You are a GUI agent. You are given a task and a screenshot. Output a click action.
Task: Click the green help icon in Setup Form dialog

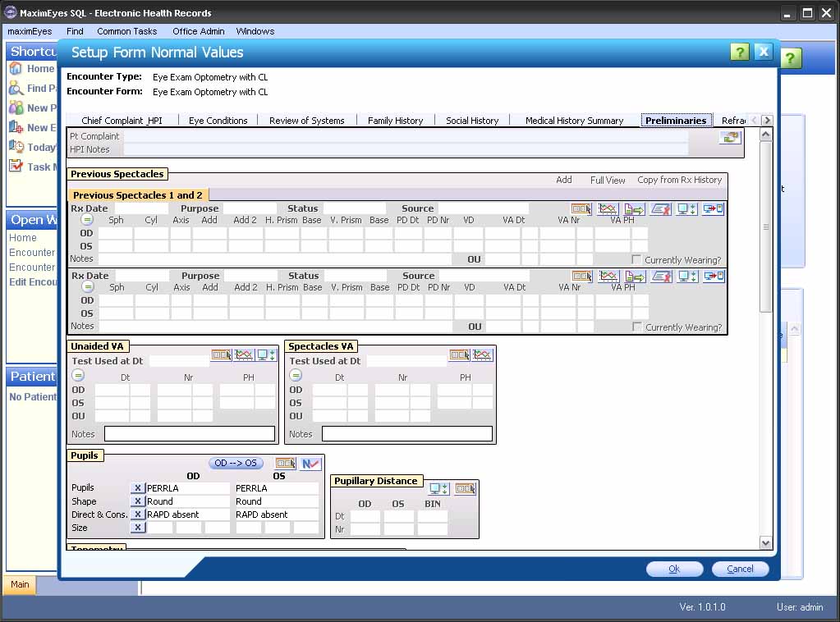pyautogui.click(x=739, y=52)
